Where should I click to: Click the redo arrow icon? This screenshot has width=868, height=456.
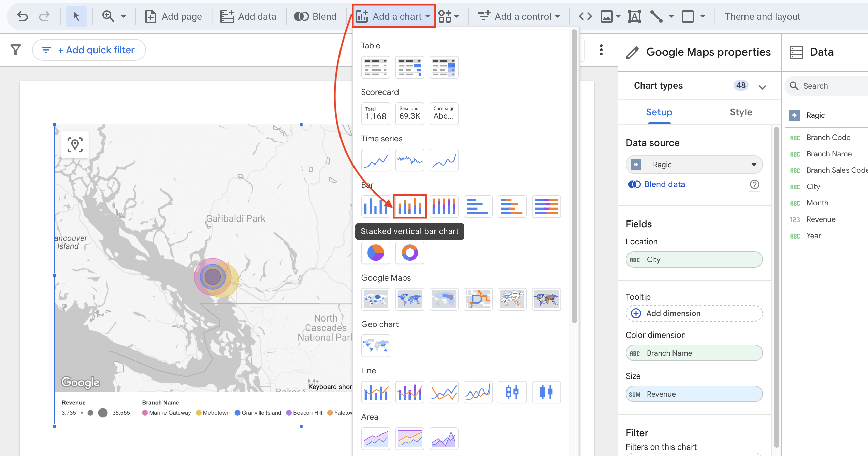click(44, 16)
